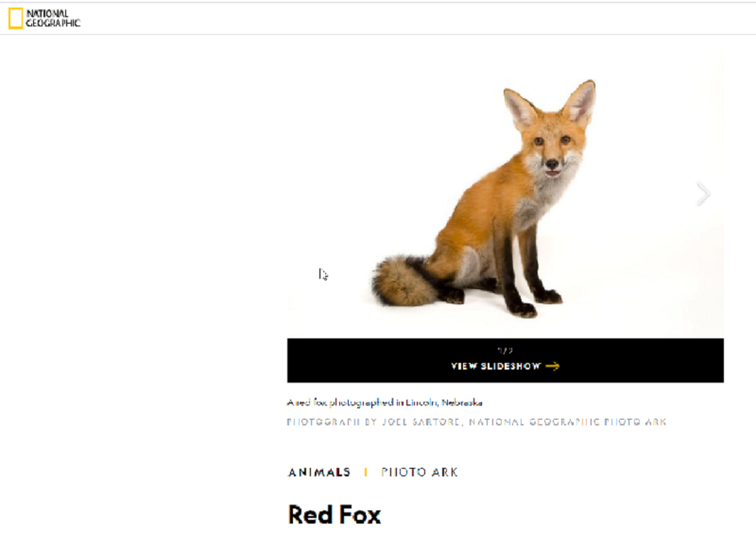Go to the next slide with the right chevron
756x534 pixels.
tap(703, 194)
